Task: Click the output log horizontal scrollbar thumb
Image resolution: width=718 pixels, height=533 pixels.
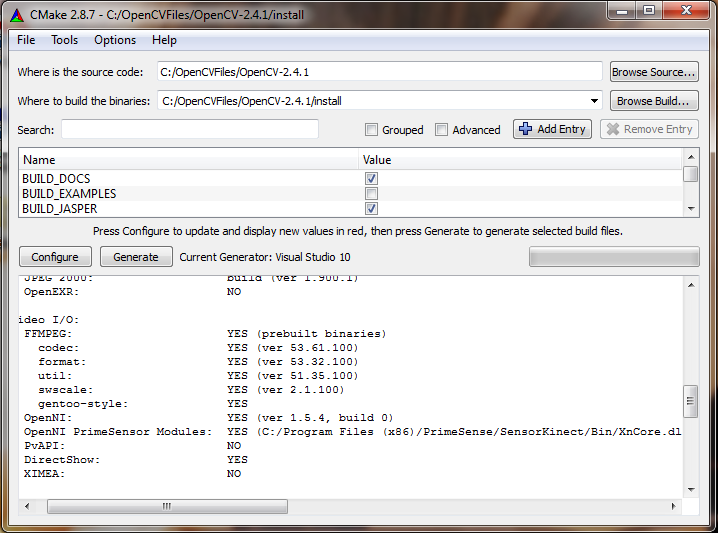Action: tap(167, 506)
